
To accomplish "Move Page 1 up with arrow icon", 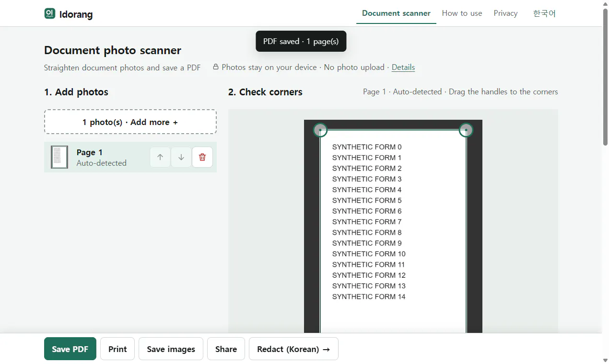I will 160,157.
